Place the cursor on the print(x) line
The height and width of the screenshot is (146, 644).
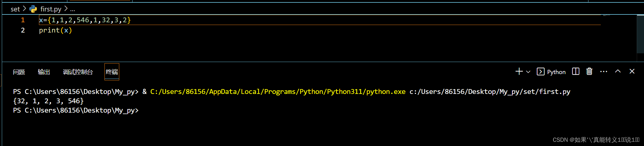55,30
